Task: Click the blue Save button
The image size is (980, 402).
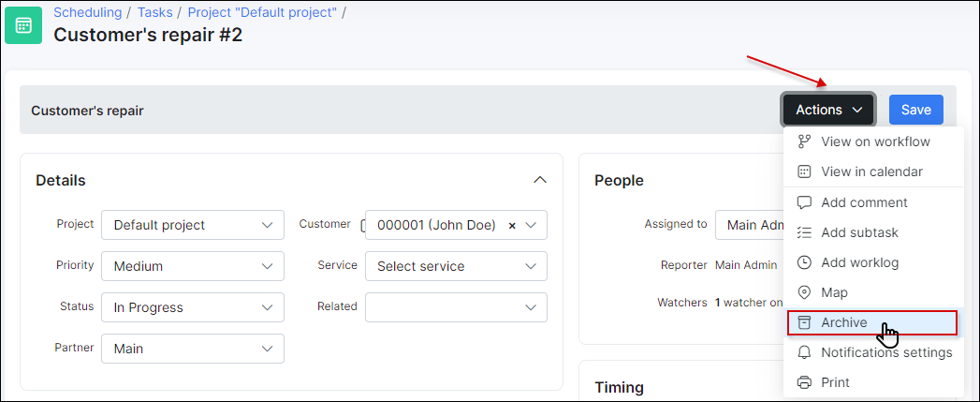Action: click(x=916, y=110)
